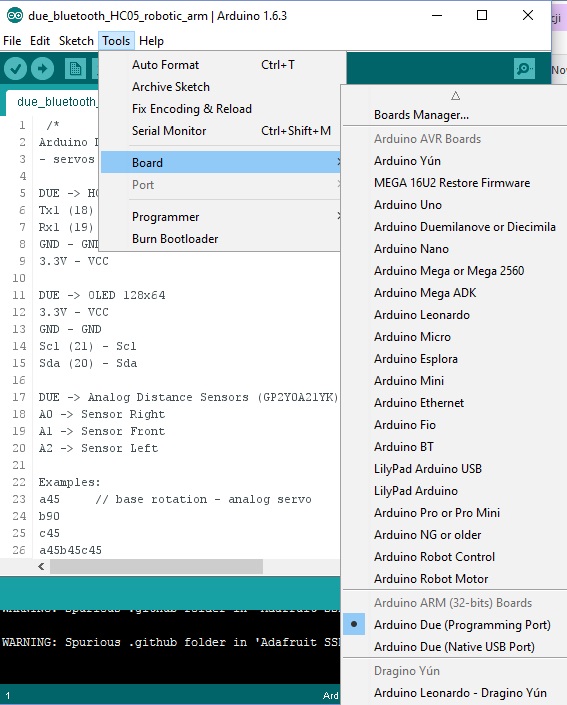Expand the Programmer submenu
Viewport: 567px width, 705px height.
click(220, 217)
